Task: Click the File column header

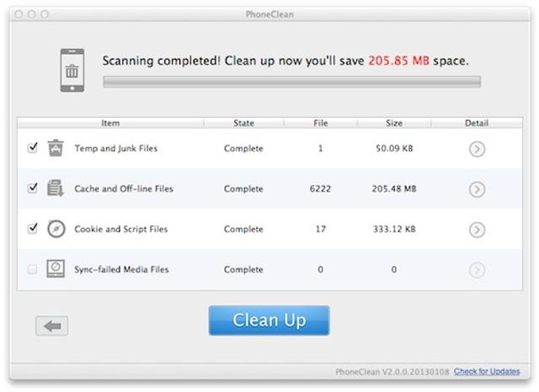Action: click(x=321, y=123)
